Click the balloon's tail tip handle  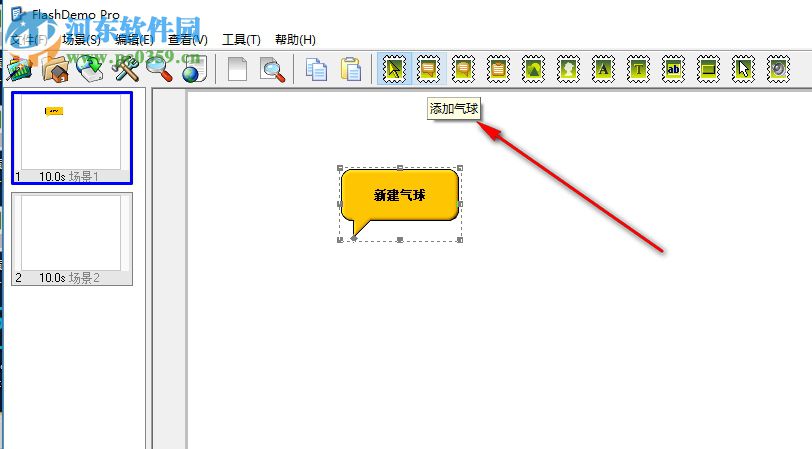pos(354,238)
